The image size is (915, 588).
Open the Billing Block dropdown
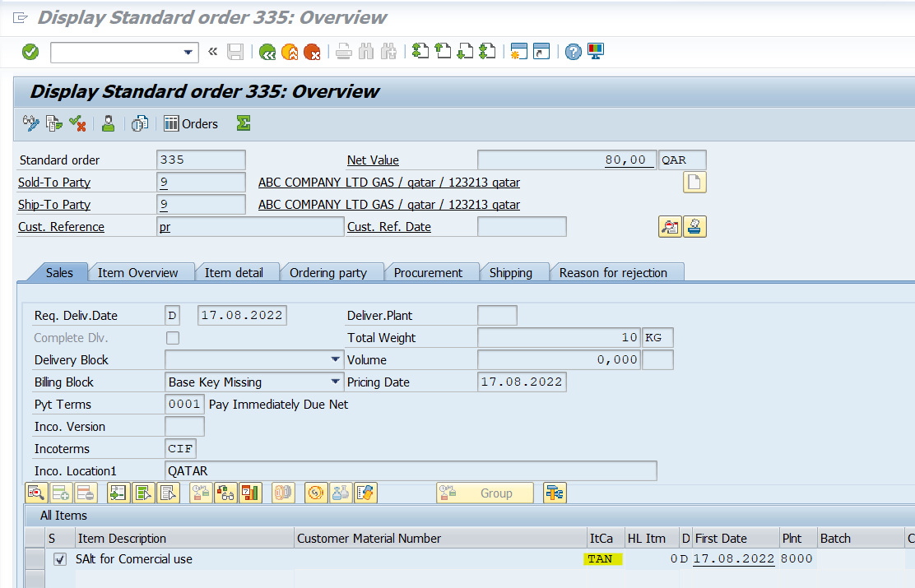[x=336, y=382]
